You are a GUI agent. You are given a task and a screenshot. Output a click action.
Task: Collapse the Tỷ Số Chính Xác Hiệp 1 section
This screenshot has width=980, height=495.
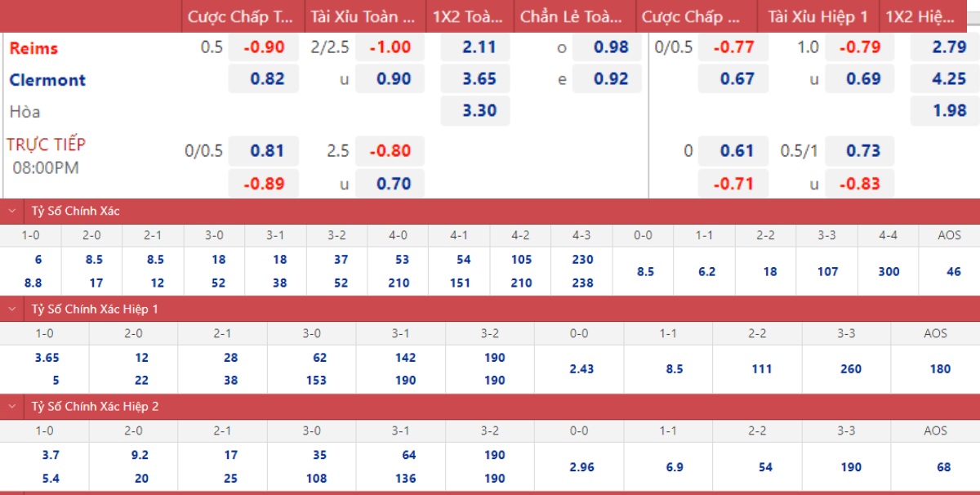tap(12, 309)
